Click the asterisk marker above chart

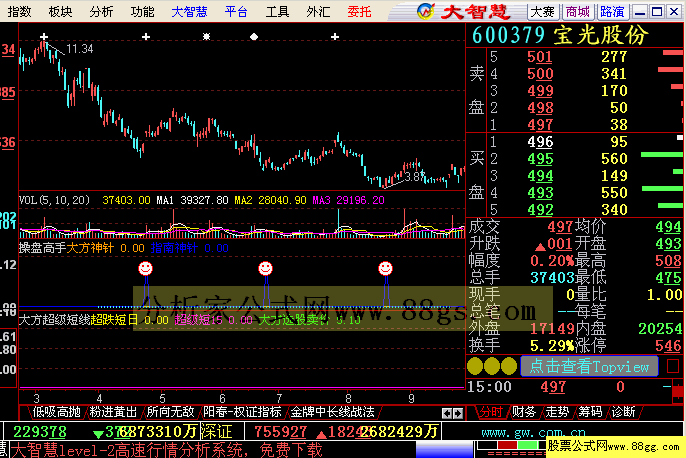(206, 37)
